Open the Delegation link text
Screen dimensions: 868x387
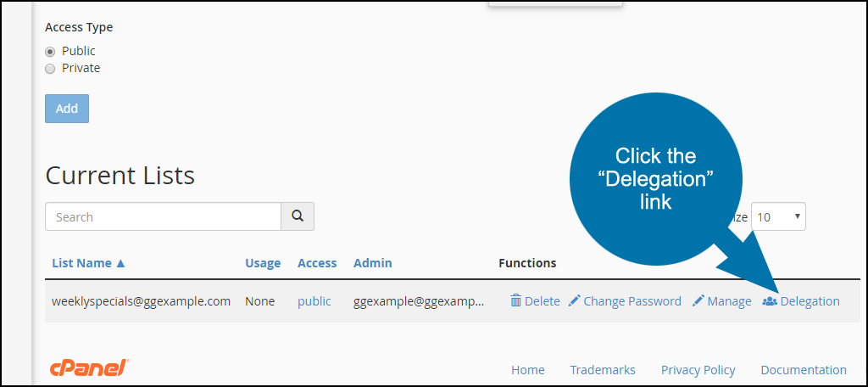[810, 301]
